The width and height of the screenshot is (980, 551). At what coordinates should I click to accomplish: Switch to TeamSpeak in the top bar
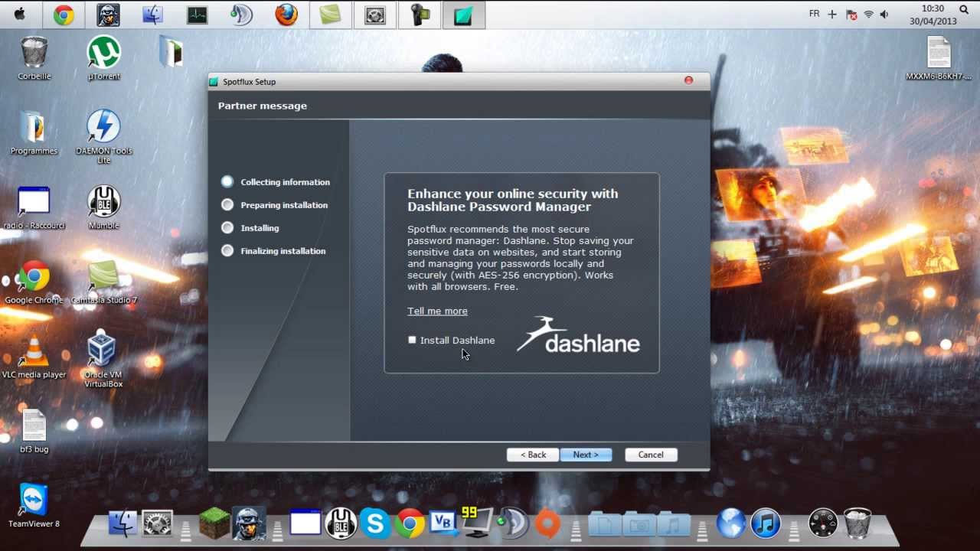coord(241,15)
